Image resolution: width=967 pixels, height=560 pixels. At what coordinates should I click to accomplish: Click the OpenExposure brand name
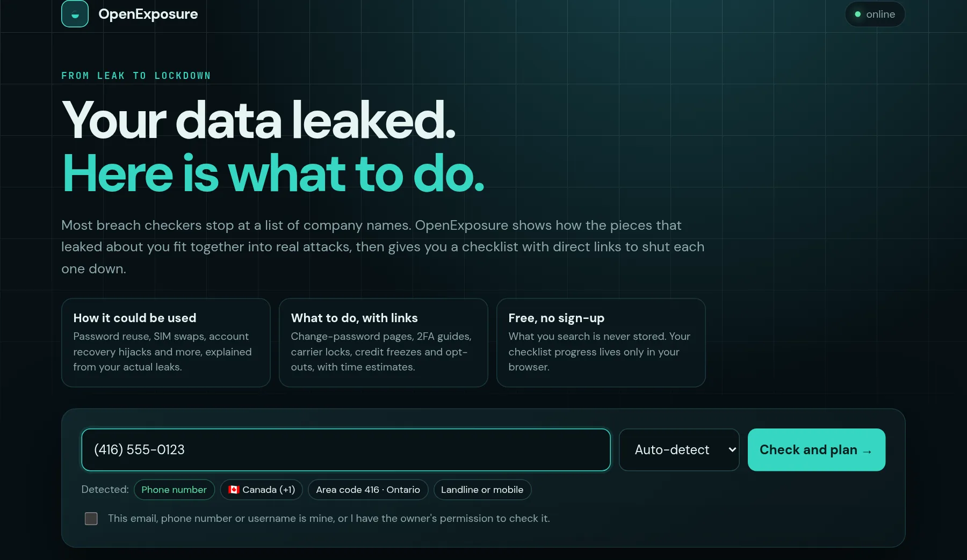click(148, 14)
